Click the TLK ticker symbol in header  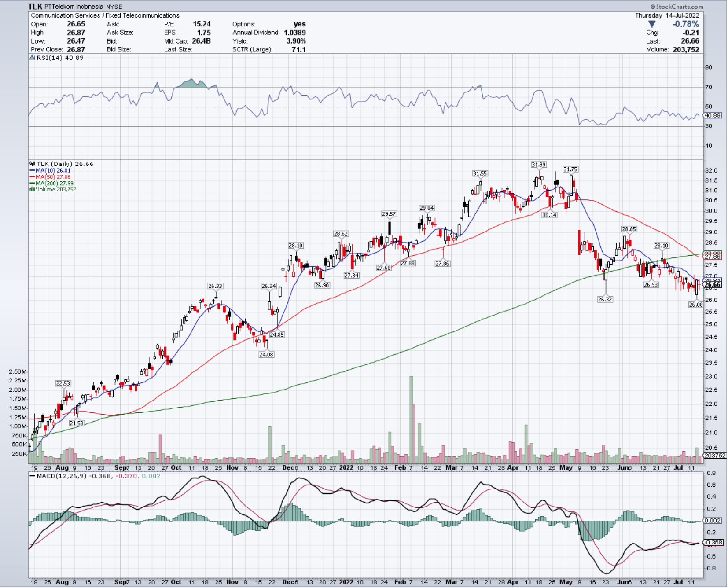point(35,6)
